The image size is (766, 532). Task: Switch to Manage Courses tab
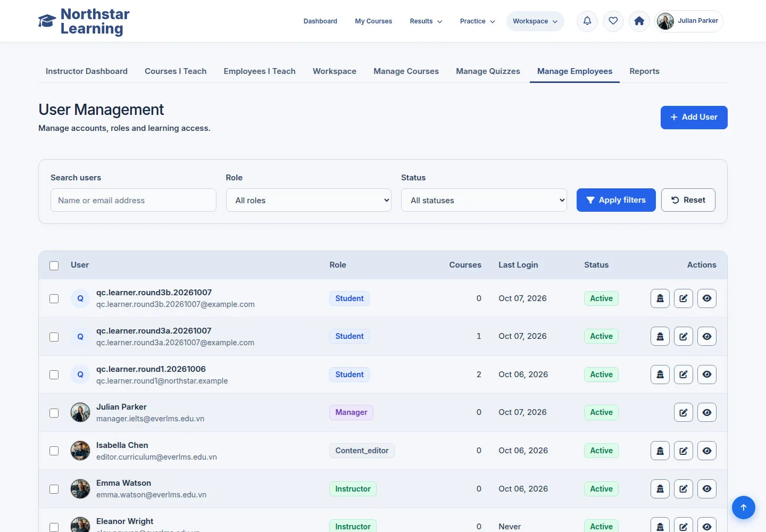click(x=406, y=71)
